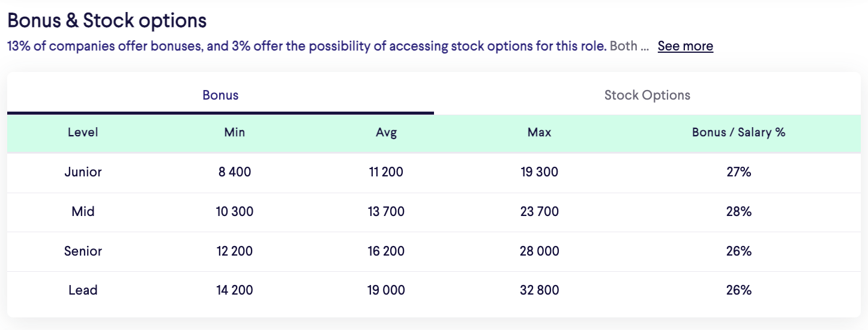Click the Max column header

pos(540,133)
